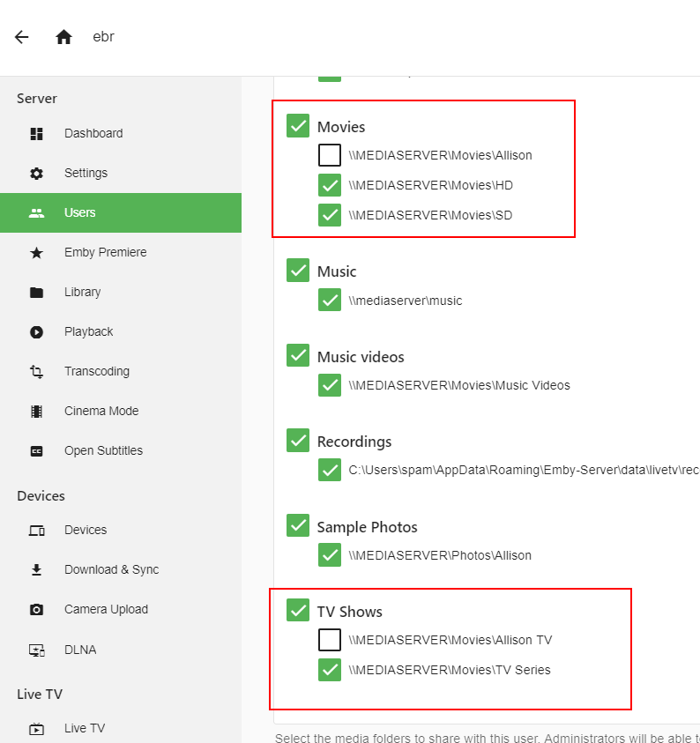Open the Dashboard grid icon
The width and height of the screenshot is (700, 743).
[36, 134]
